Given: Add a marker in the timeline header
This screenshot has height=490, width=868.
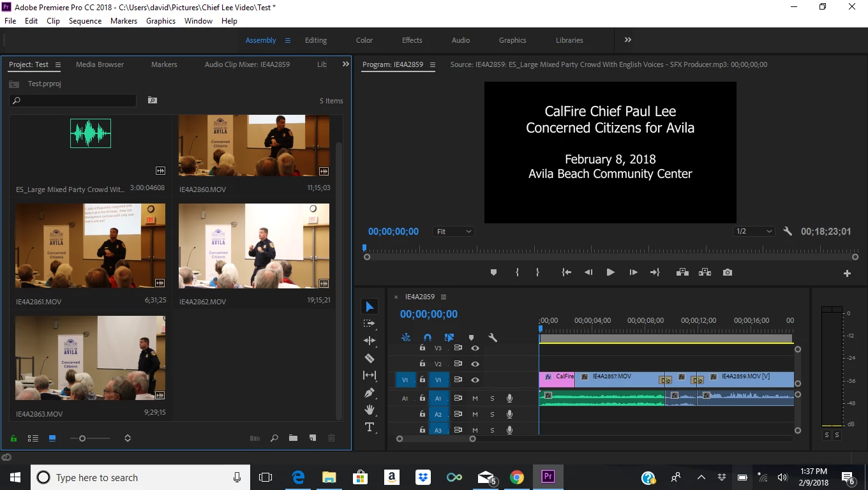Looking at the screenshot, I should (471, 338).
